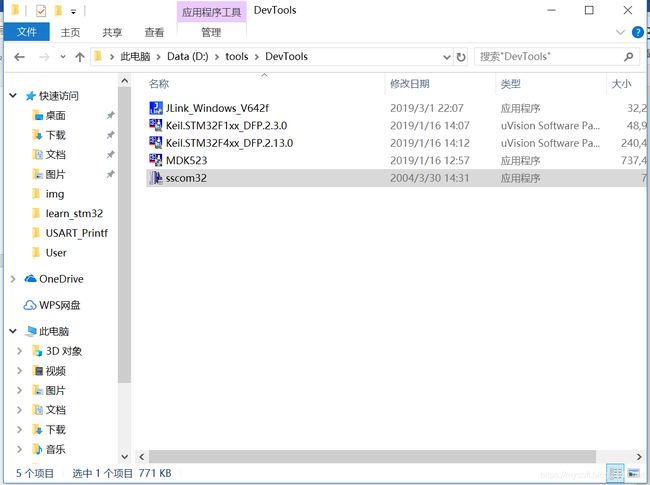This screenshot has width=650, height=485.
Task: Click the new folder quick-access icon
Action: coord(58,10)
